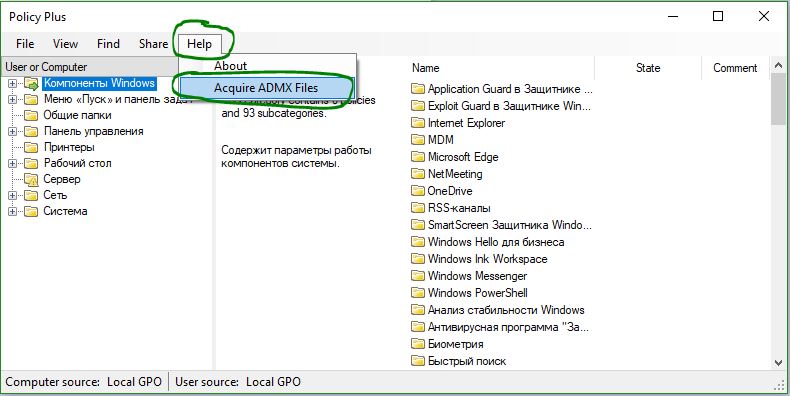Select the Общие папки tree item

(x=77, y=115)
